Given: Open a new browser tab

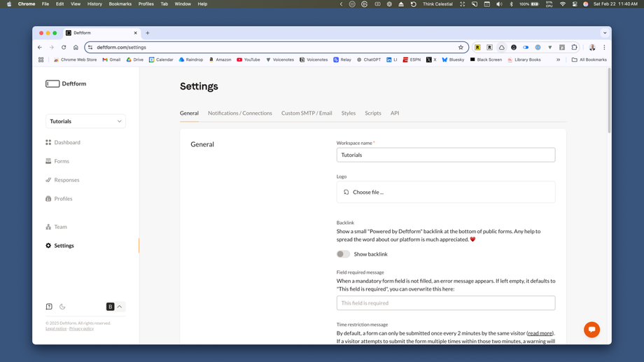Looking at the screenshot, I should point(148,33).
